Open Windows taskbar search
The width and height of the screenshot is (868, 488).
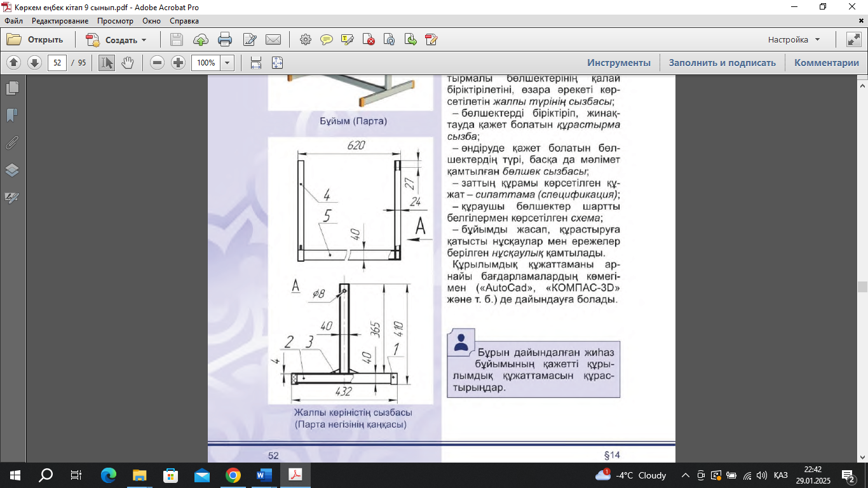coord(46,475)
